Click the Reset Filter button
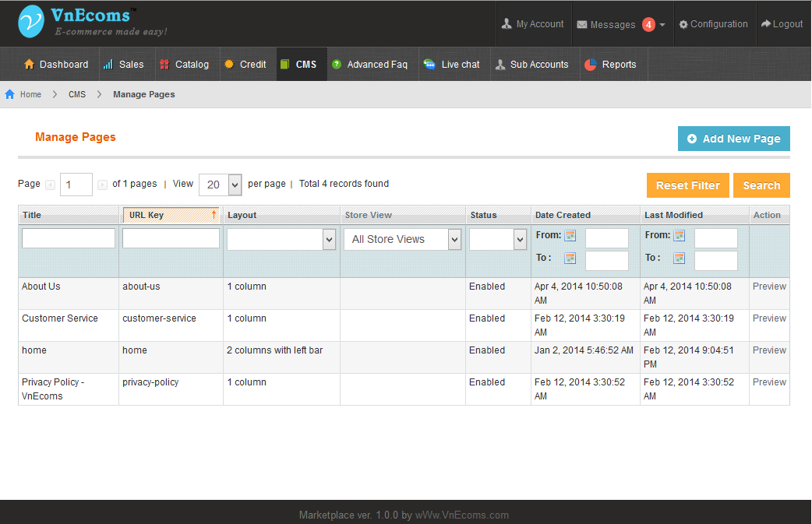The image size is (812, 524). [x=688, y=185]
